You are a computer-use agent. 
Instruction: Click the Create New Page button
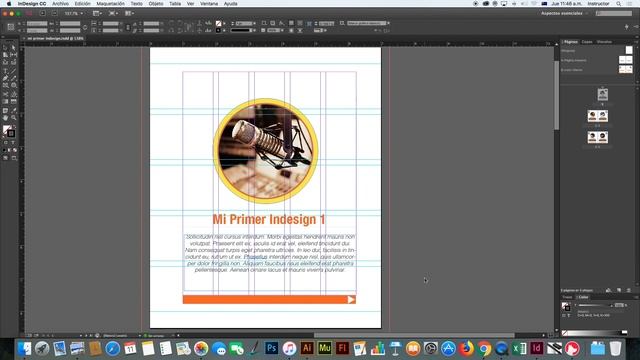[619, 290]
